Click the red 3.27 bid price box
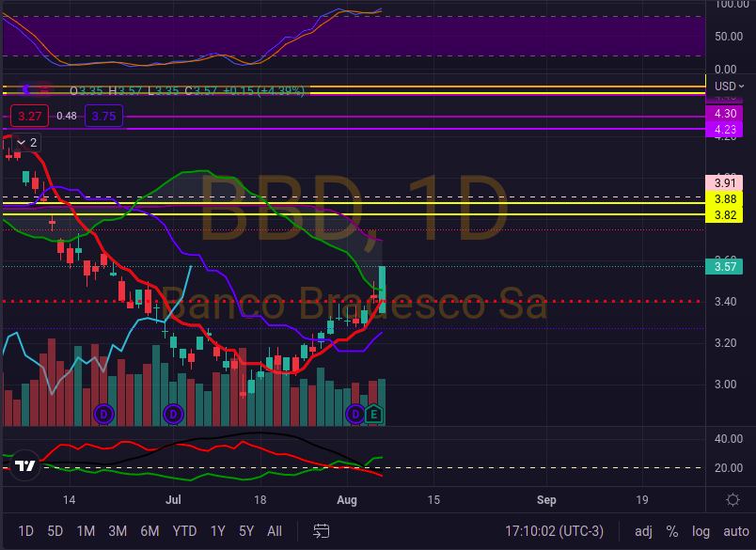 coord(29,117)
